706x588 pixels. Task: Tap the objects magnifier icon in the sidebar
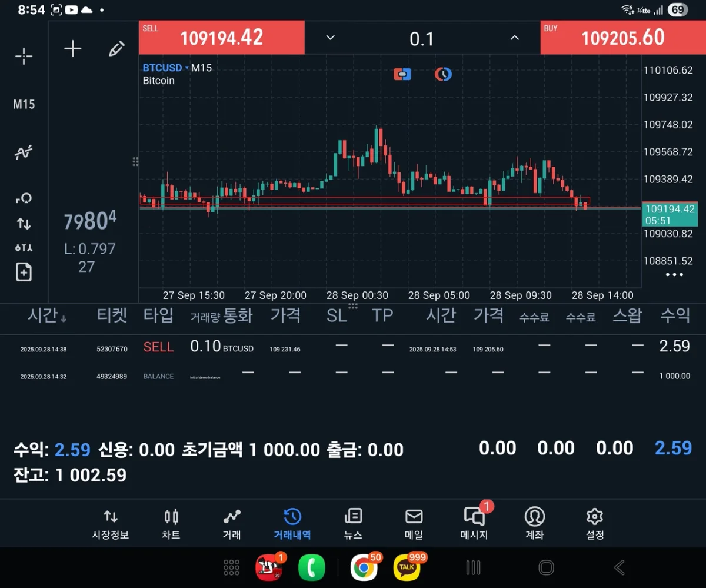point(24,198)
